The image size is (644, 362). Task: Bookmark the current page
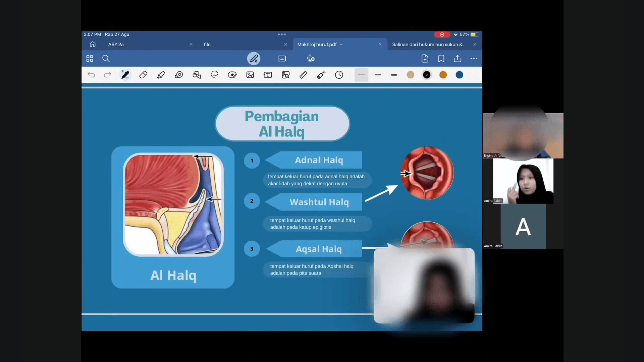tap(441, 59)
